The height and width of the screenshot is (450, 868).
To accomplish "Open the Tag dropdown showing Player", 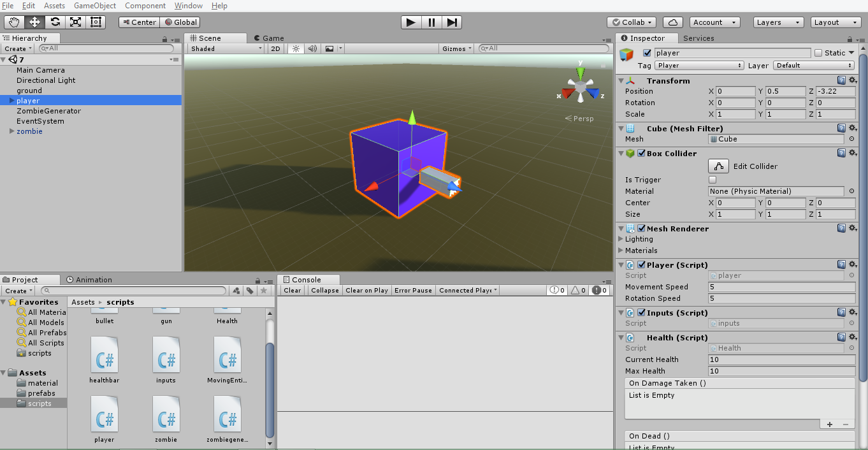I will click(x=699, y=66).
